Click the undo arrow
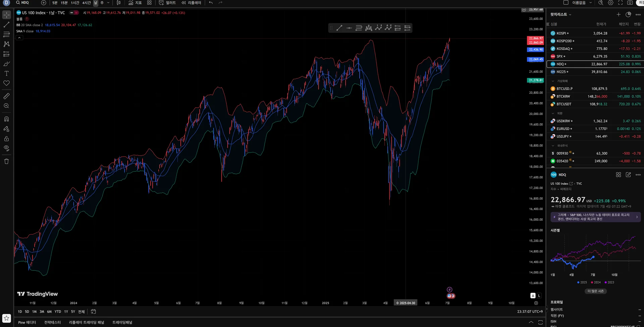Screen dimensions: 644x327 click(x=211, y=3)
